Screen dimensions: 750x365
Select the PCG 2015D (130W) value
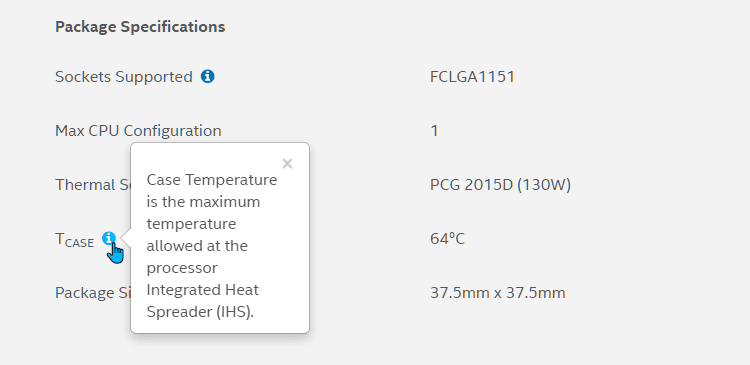pos(500,185)
